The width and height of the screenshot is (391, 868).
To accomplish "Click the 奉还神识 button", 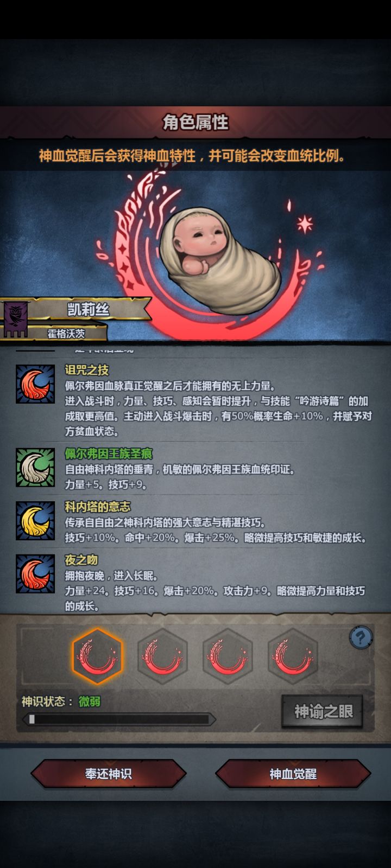I will coord(109,774).
